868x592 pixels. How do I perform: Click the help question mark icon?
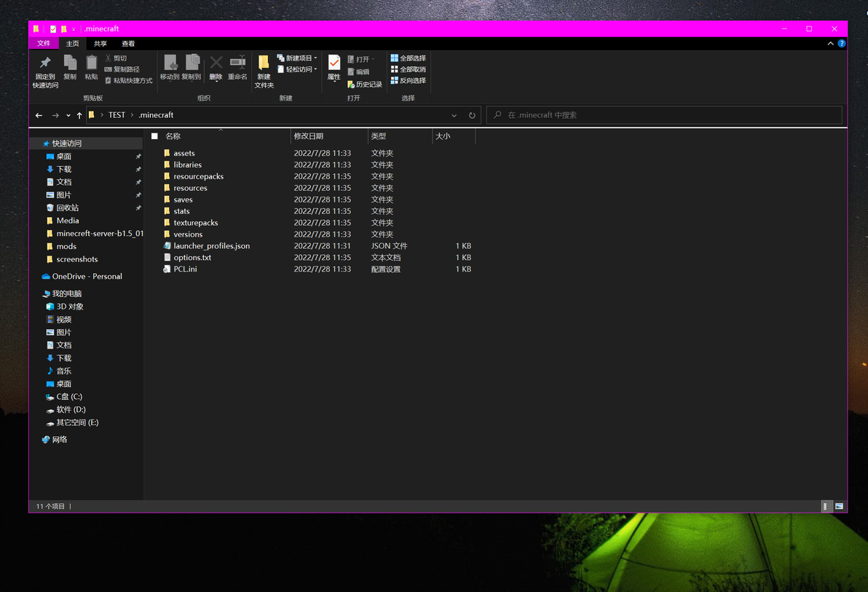[x=842, y=43]
